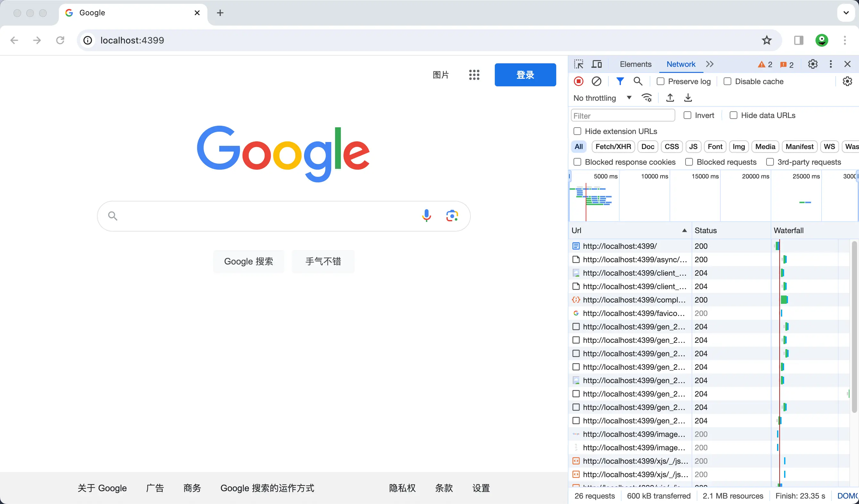Click the Google 搜索 button
This screenshot has width=859, height=504.
pos(248,261)
